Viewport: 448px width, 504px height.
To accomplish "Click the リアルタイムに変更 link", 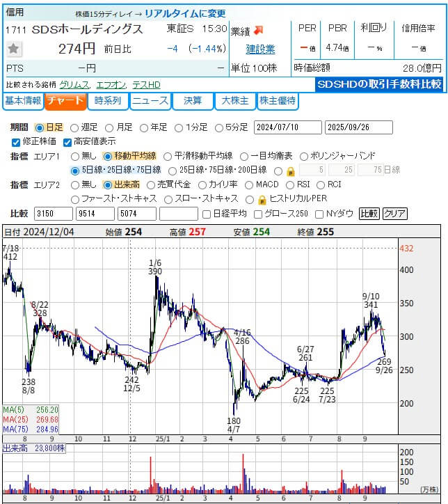I will [185, 13].
